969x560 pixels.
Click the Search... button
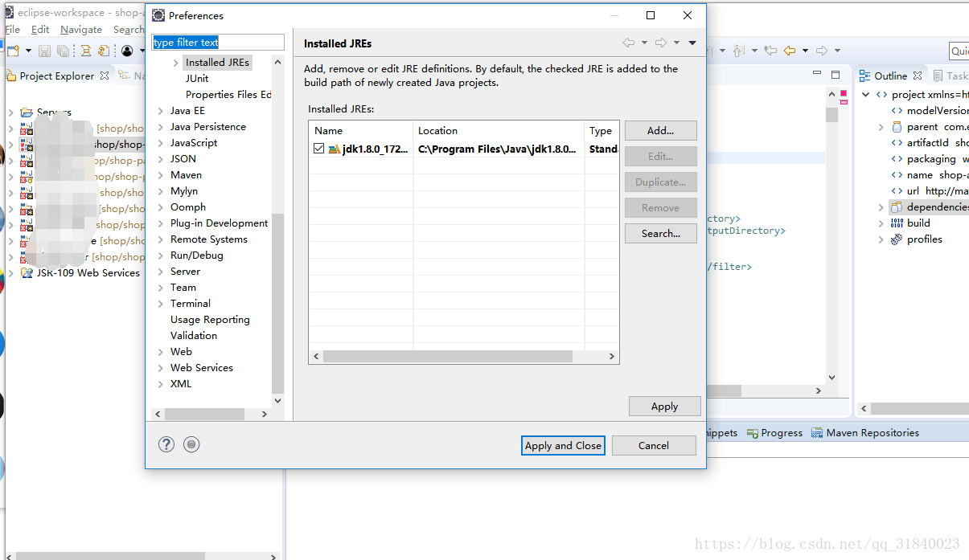(660, 233)
